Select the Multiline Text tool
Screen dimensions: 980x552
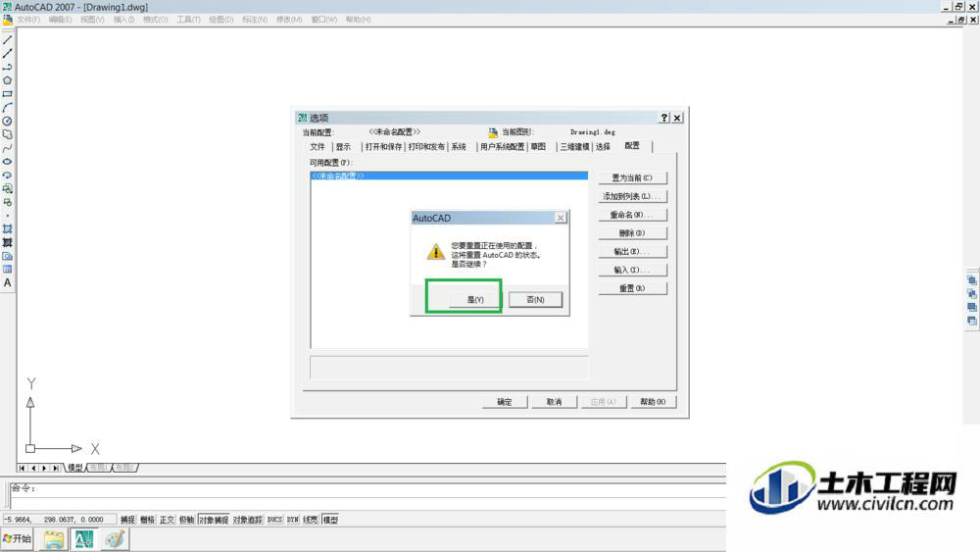8,282
